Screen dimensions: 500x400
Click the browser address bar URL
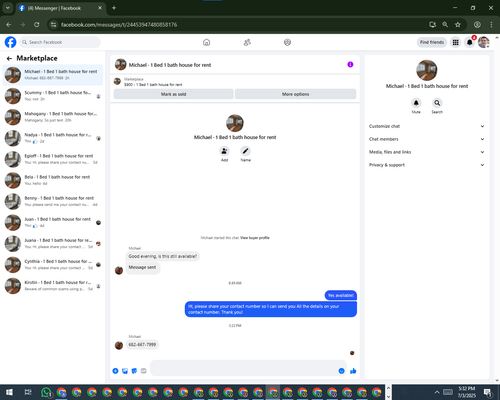pos(119,25)
